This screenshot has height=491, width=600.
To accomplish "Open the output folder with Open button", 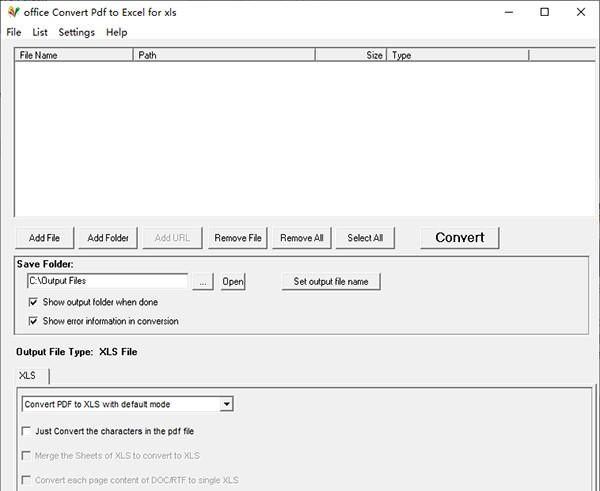I will 233,282.
